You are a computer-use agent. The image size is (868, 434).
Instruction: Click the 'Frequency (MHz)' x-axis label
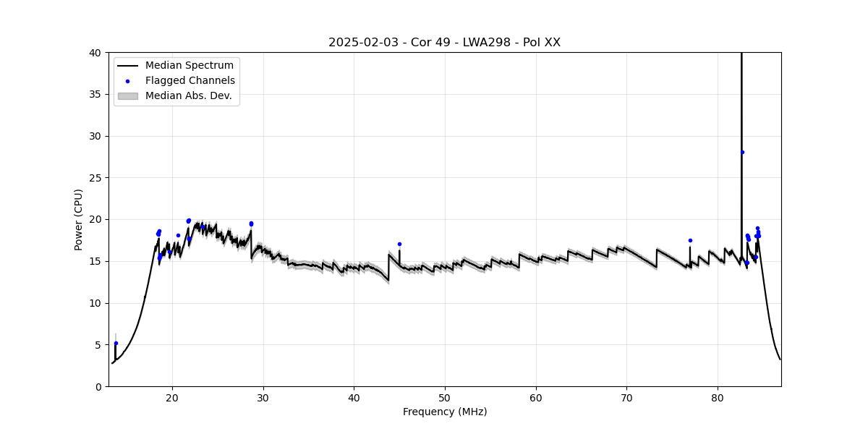[x=444, y=412]
